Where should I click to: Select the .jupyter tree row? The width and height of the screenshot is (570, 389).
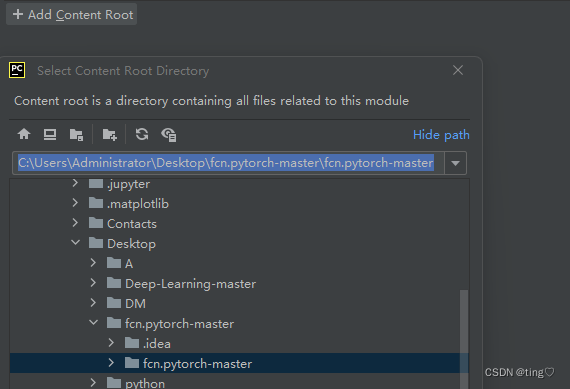coord(239,183)
